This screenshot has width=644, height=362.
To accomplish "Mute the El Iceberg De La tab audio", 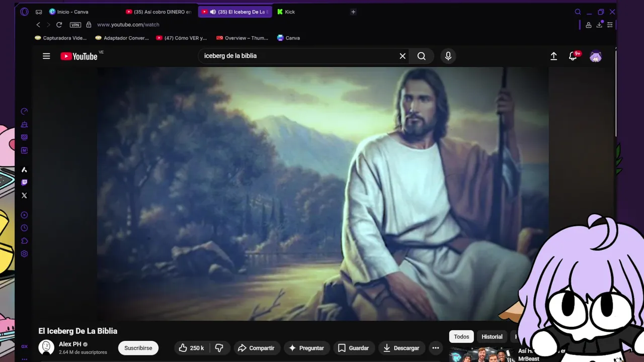I will pos(213,12).
